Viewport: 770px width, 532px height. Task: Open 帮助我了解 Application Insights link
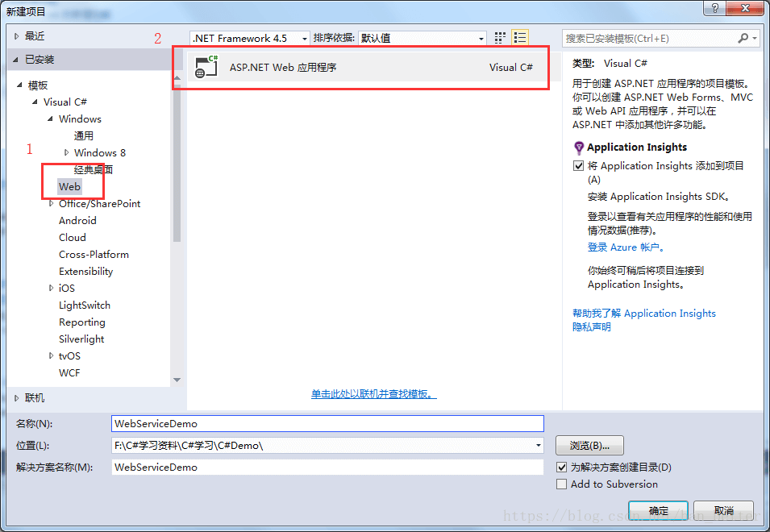[643, 313]
